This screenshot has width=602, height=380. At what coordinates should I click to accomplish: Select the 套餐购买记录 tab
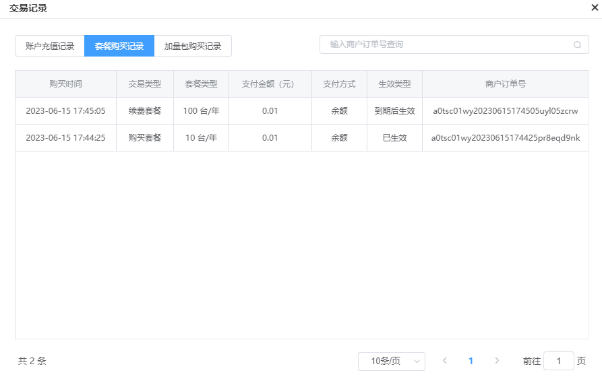119,46
